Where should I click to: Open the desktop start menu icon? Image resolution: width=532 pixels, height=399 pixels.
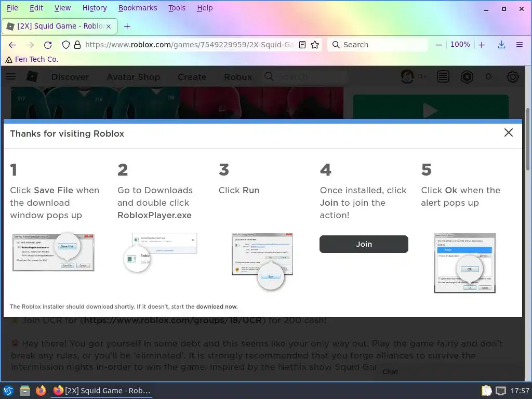[8, 391]
